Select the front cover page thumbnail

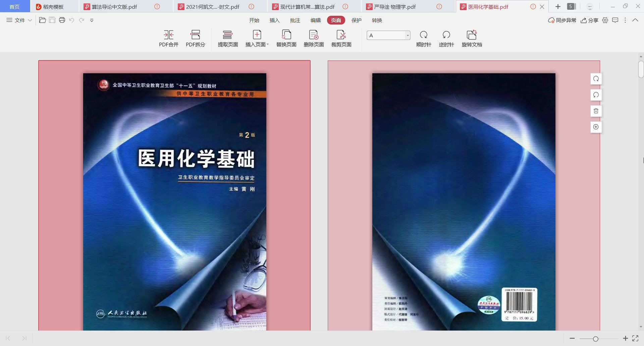click(x=174, y=195)
